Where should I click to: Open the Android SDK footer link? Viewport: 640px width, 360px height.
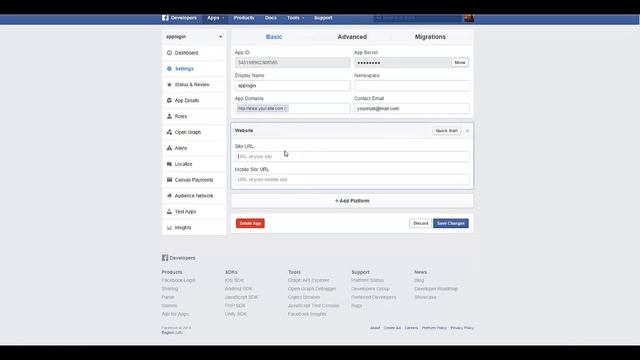(238, 289)
